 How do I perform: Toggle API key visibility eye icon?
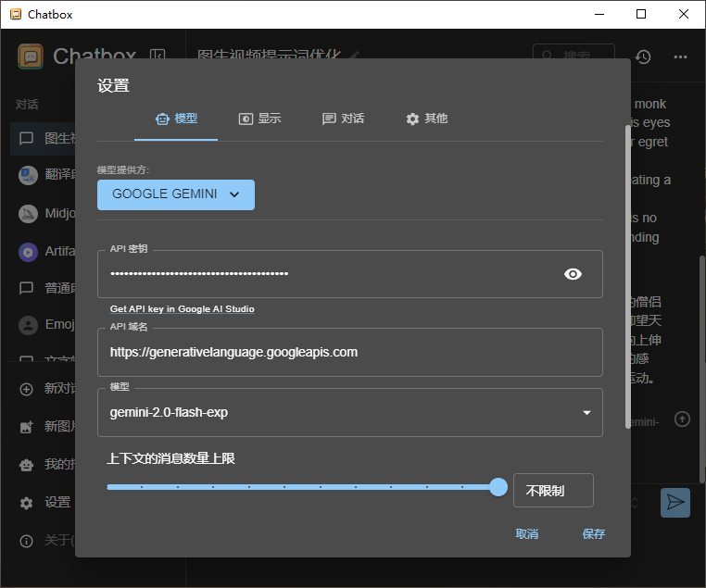click(x=574, y=274)
